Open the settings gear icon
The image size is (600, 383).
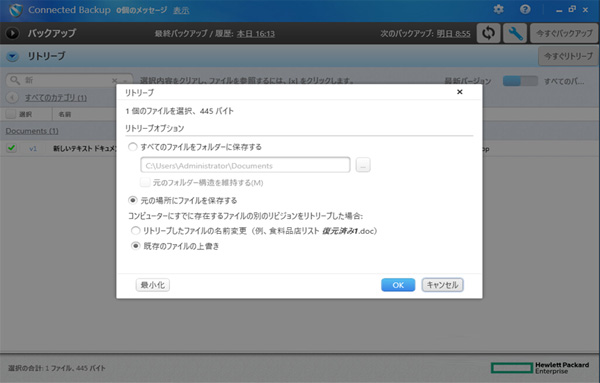498,9
